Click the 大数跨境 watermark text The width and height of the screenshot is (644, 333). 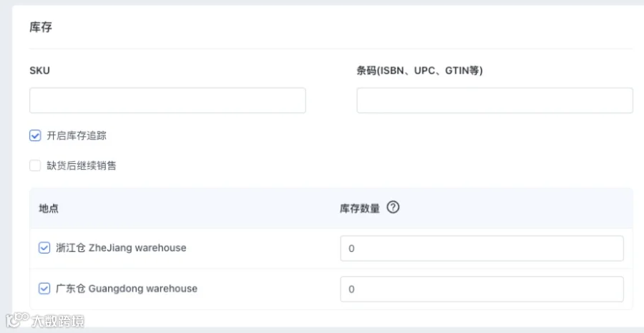pyautogui.click(x=59, y=321)
